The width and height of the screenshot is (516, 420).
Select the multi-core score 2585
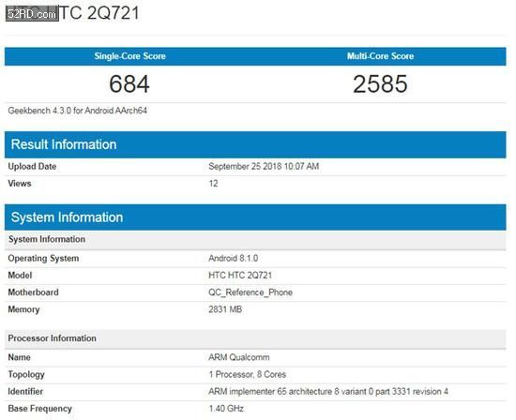380,83
